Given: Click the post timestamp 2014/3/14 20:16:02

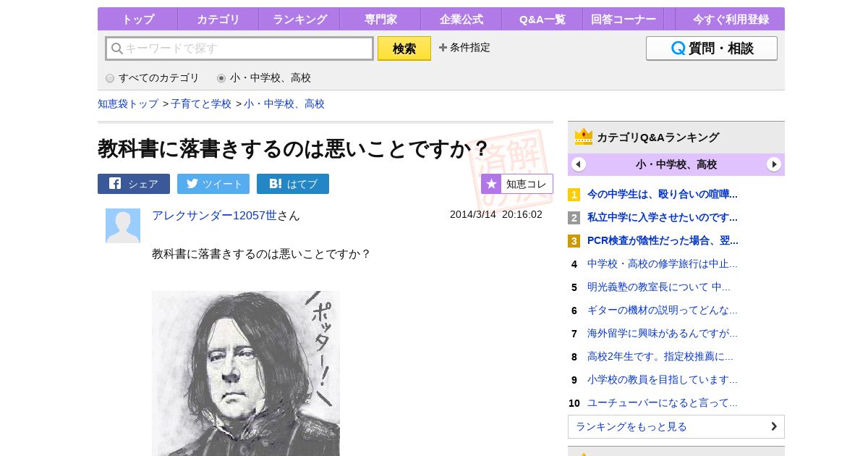Looking at the screenshot, I should (496, 214).
